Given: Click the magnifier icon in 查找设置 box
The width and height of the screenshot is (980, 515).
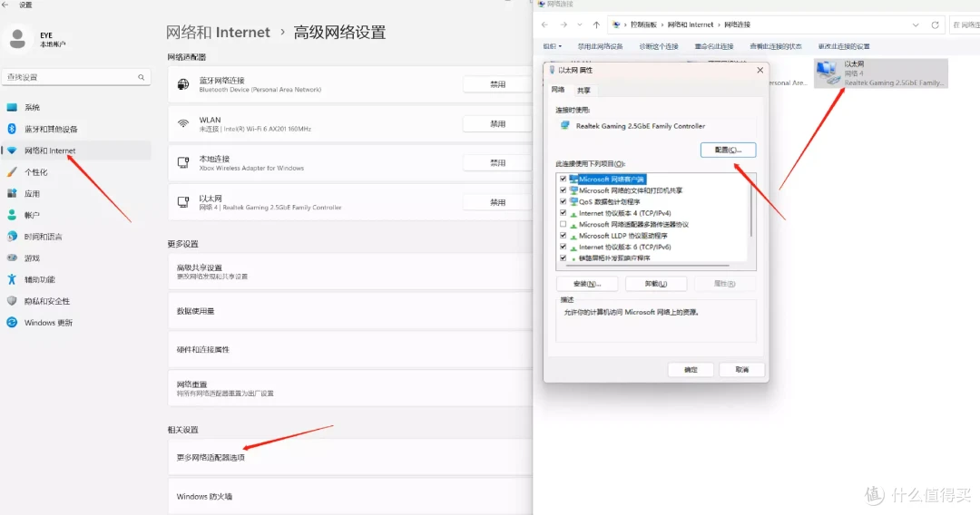Looking at the screenshot, I should 142,77.
